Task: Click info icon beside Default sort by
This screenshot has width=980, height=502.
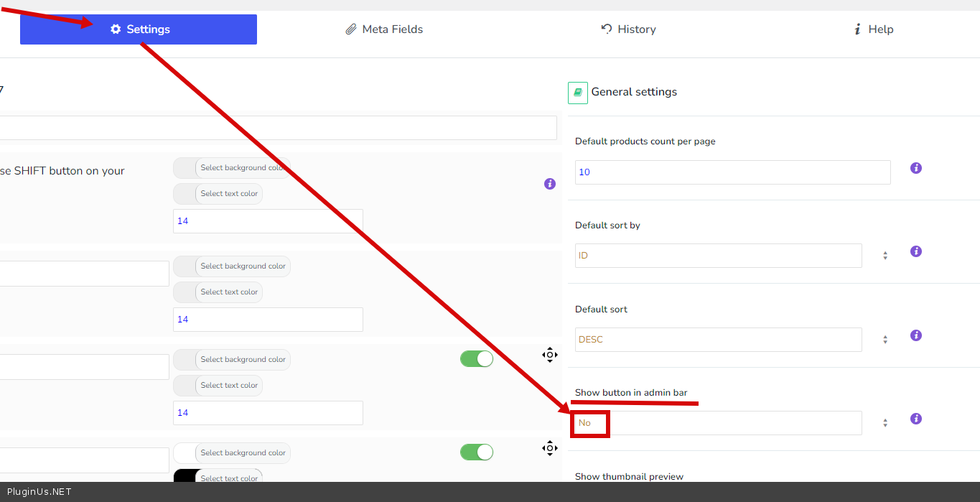Action: click(916, 251)
